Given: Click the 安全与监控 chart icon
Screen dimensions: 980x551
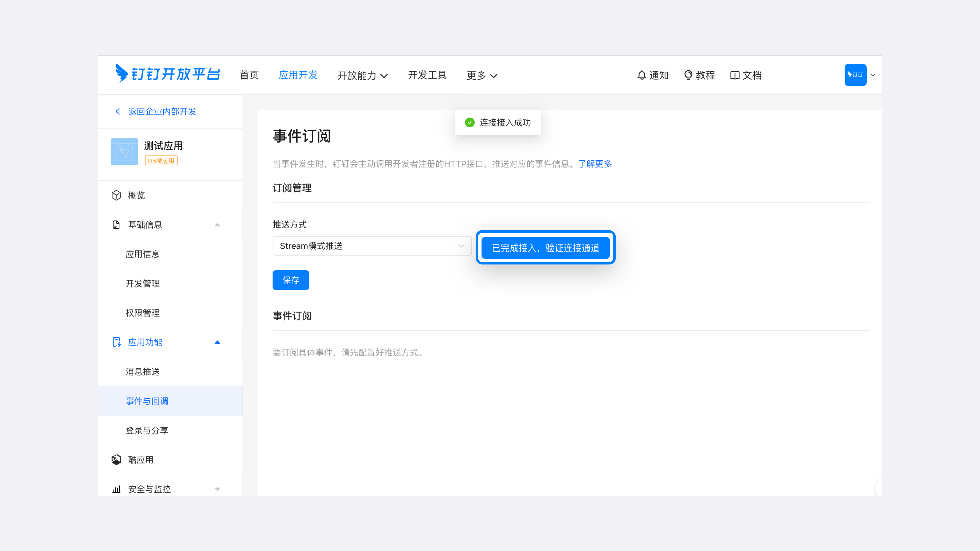Looking at the screenshot, I should coord(116,489).
